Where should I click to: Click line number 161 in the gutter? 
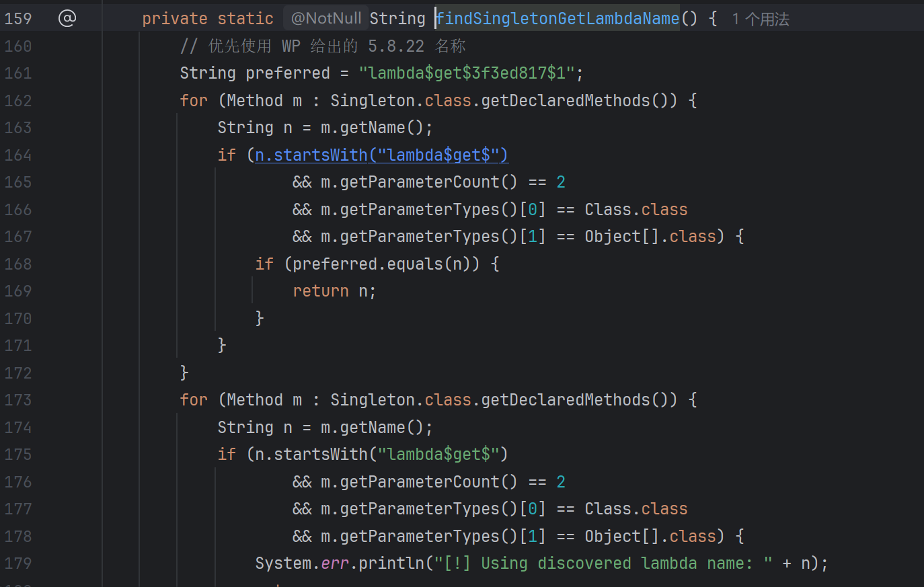pyautogui.click(x=18, y=73)
